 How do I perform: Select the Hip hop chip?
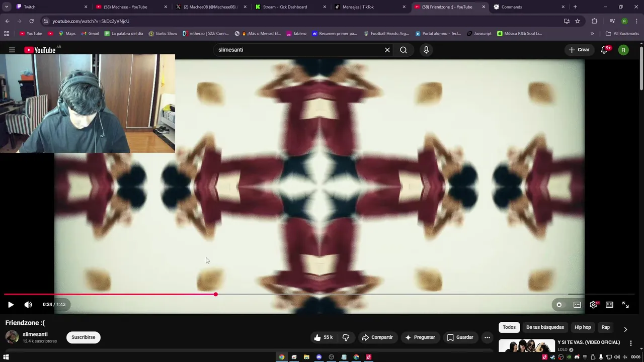[583, 327]
